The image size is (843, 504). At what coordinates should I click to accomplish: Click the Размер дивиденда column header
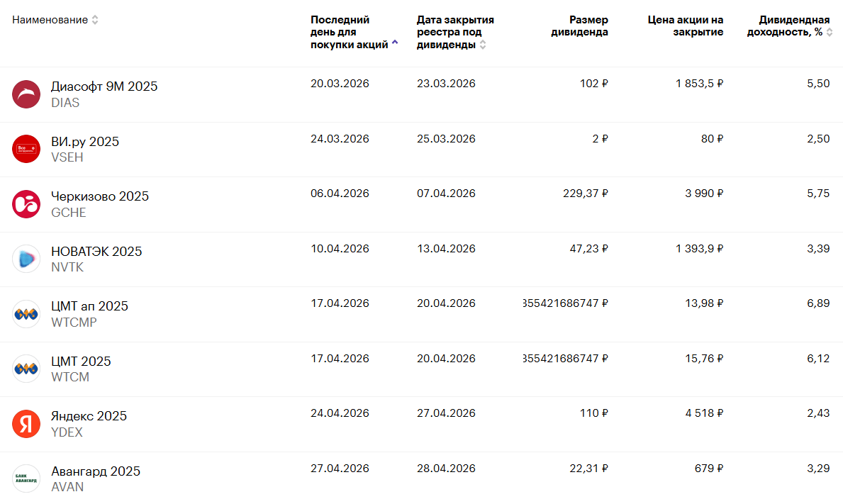(x=579, y=26)
